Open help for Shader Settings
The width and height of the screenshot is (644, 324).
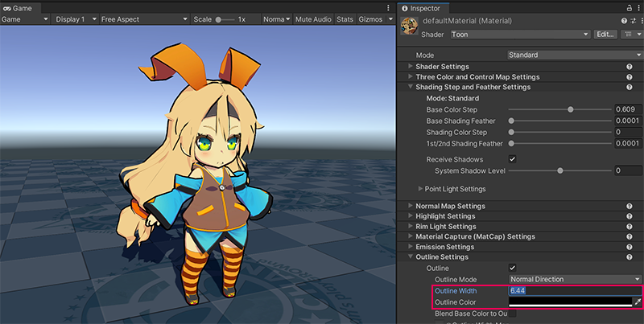(629, 67)
